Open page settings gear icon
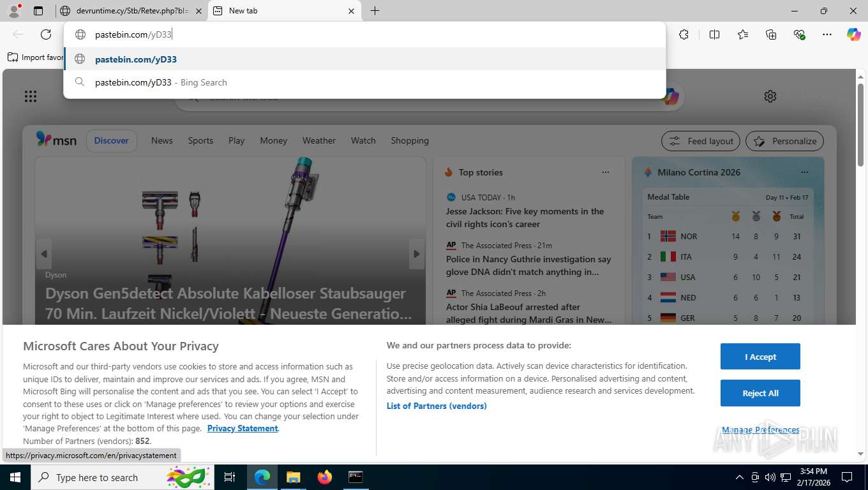Viewport: 868px width, 490px height. (770, 96)
